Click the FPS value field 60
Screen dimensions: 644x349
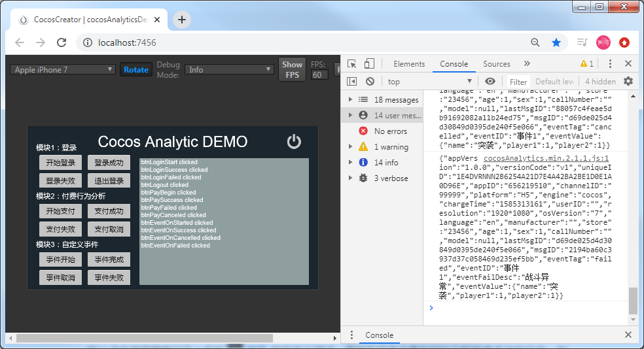[x=319, y=75]
